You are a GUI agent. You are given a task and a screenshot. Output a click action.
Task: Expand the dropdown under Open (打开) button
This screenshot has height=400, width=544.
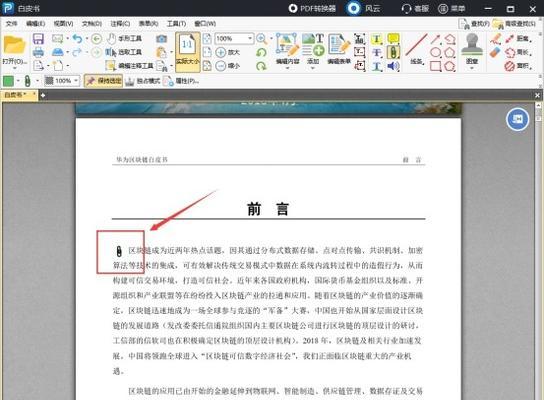(x=15, y=68)
